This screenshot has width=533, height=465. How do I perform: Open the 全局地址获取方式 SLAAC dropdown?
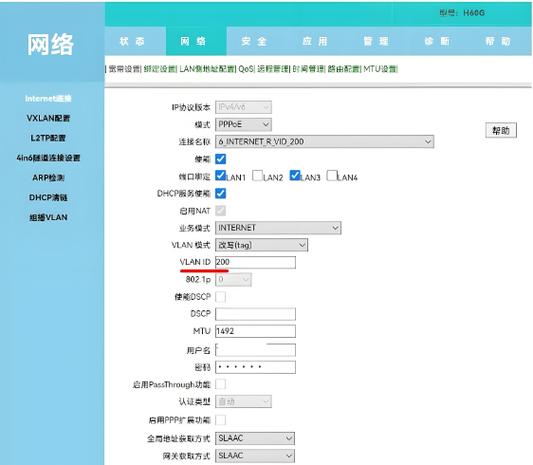click(x=255, y=438)
